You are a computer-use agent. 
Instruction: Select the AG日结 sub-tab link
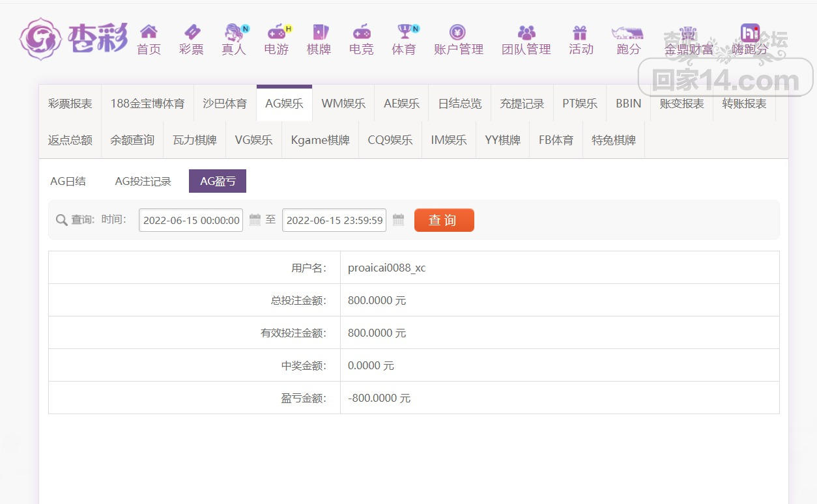click(68, 182)
